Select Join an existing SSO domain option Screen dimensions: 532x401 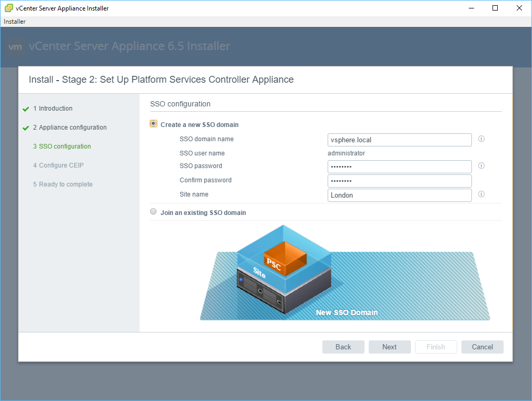pos(153,212)
